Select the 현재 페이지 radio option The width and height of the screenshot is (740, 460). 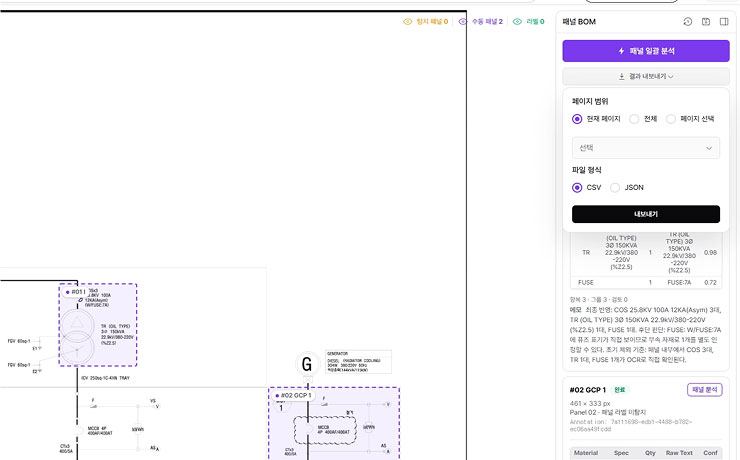577,119
